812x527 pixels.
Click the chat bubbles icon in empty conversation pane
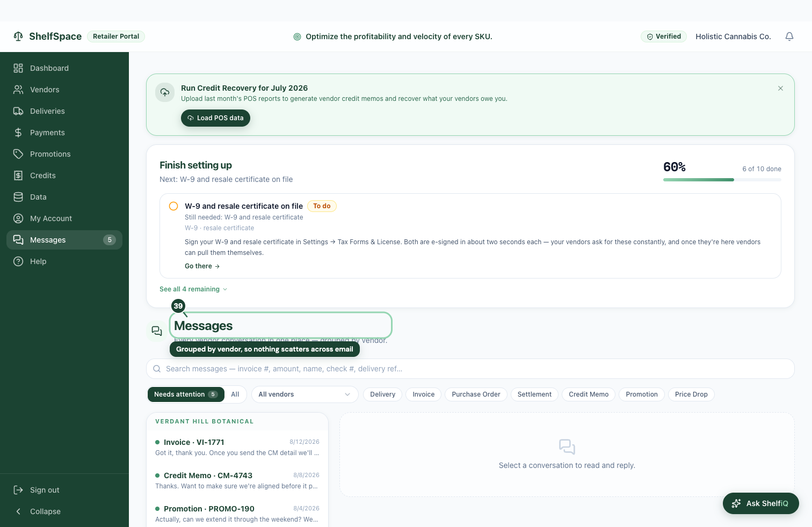point(567,447)
